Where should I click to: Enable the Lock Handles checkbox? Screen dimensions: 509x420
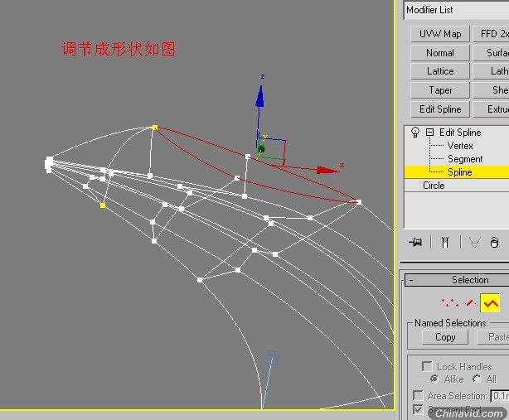427,366
